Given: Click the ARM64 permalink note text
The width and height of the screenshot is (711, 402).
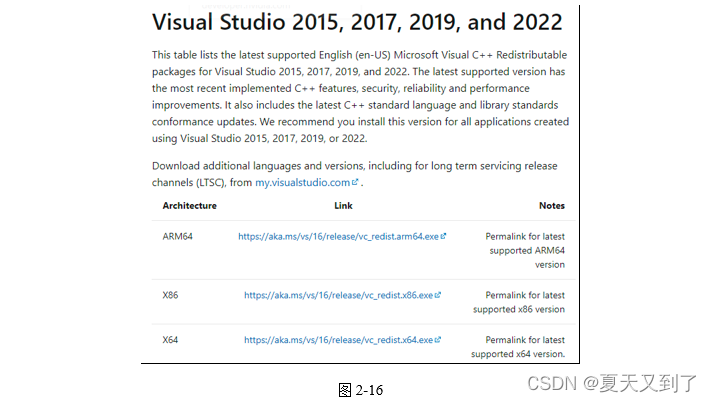Looking at the screenshot, I should (x=525, y=251).
